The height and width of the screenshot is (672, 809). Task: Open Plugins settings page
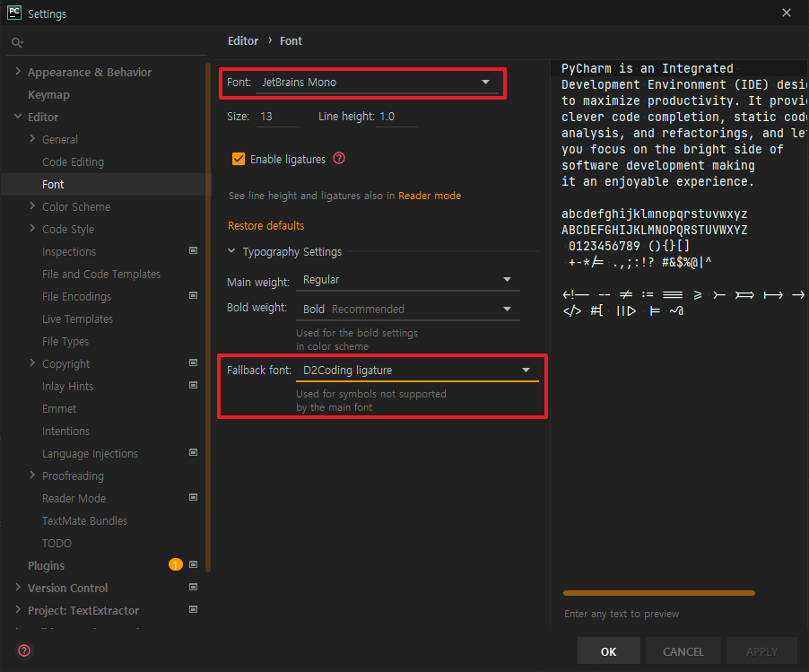(46, 565)
